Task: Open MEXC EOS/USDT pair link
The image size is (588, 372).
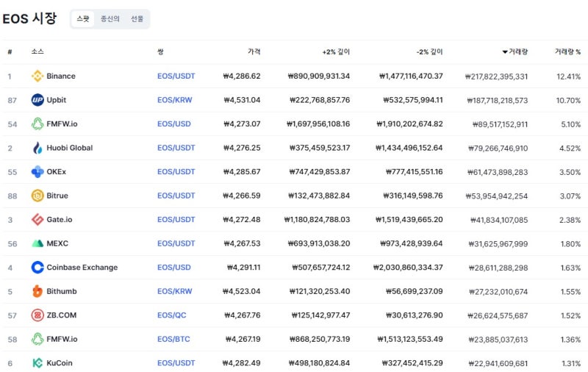Action: pyautogui.click(x=176, y=244)
